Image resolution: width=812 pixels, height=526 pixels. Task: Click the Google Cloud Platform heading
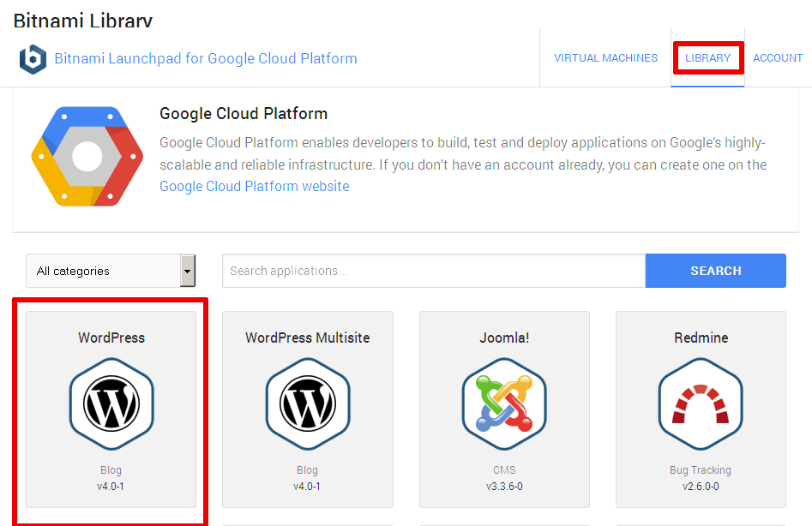244,113
